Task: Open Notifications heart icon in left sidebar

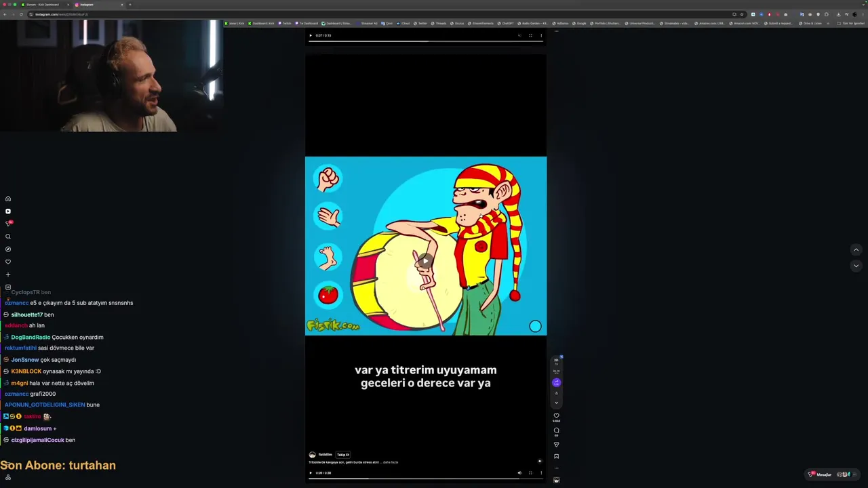Action: 8,262
